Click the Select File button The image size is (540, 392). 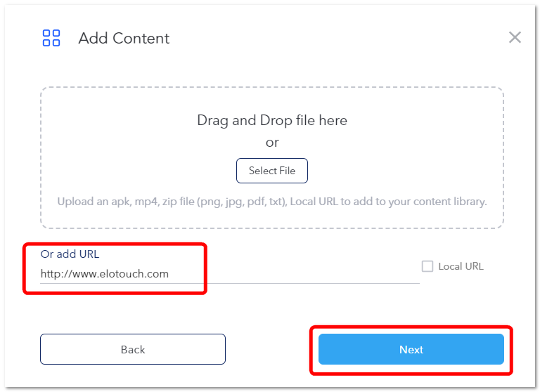(x=271, y=171)
